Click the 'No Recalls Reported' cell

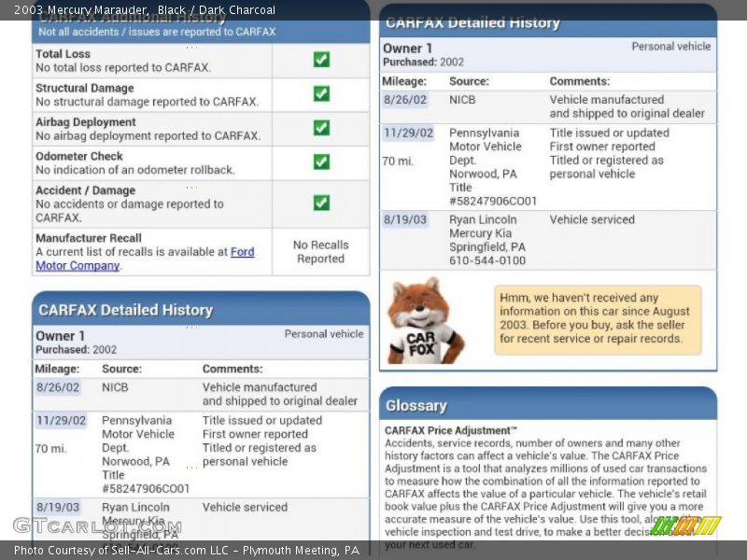[x=320, y=251]
